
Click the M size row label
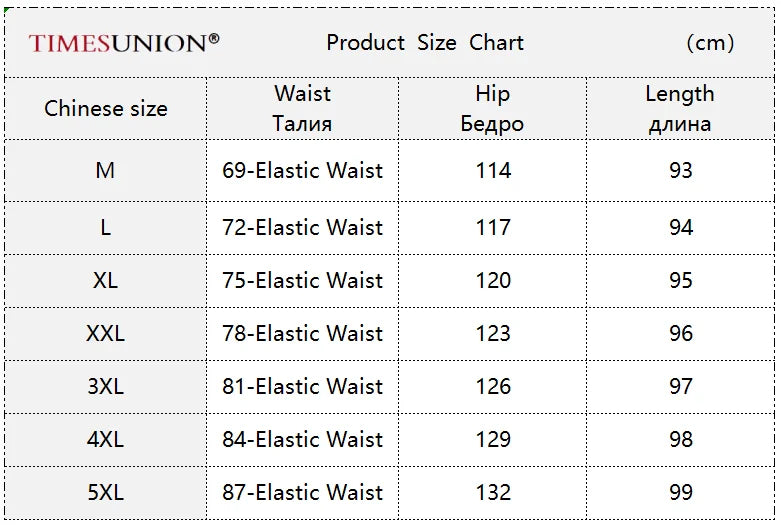click(105, 171)
